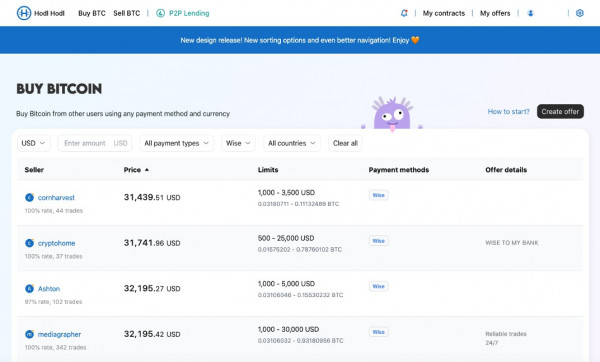The height and width of the screenshot is (362, 600).
Task: Open seller cornharvest's profile link
Action: [x=56, y=197]
